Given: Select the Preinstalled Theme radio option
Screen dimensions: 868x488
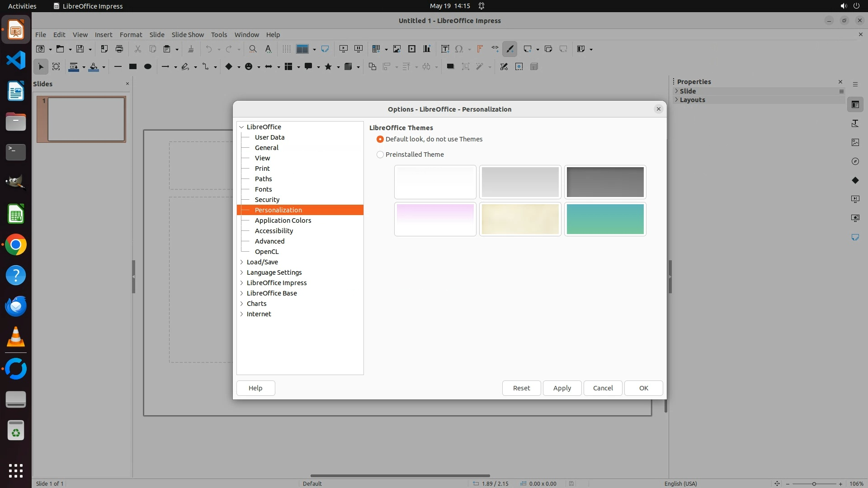Looking at the screenshot, I should tap(380, 155).
